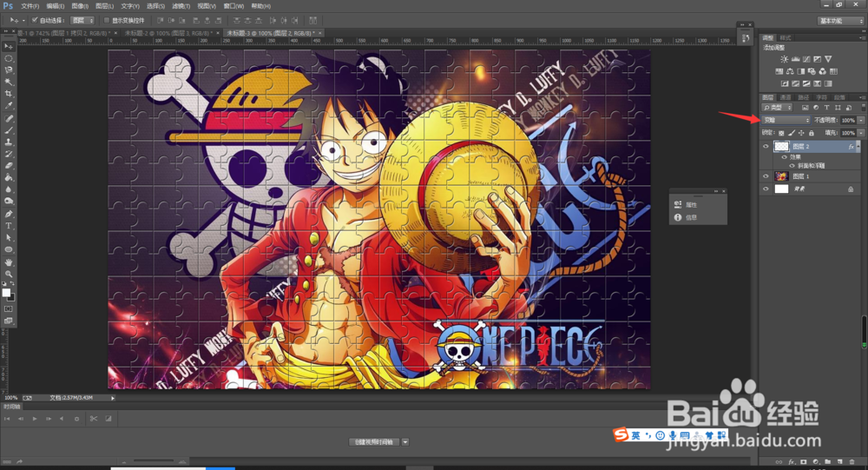Add a Levels adjustment
This screenshot has height=470, width=868.
pos(795,59)
